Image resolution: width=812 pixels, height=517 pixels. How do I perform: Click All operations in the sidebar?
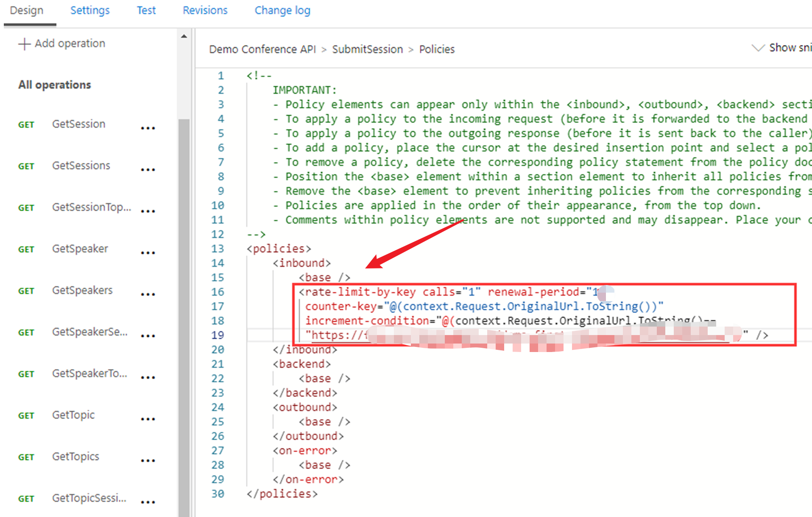(x=54, y=85)
